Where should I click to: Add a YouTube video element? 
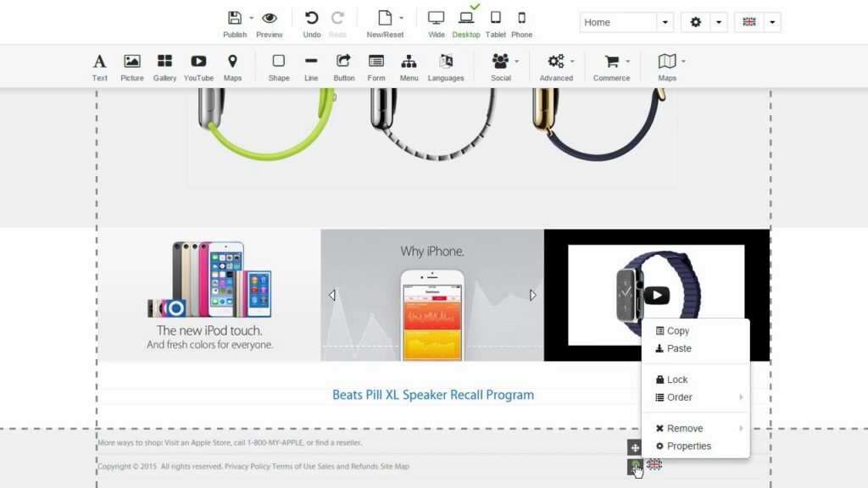(198, 68)
